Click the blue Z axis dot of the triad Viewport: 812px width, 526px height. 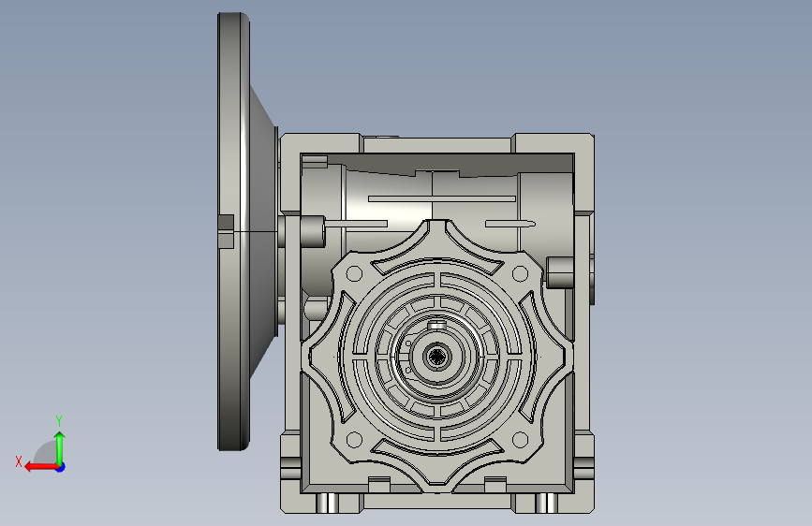[61, 467]
